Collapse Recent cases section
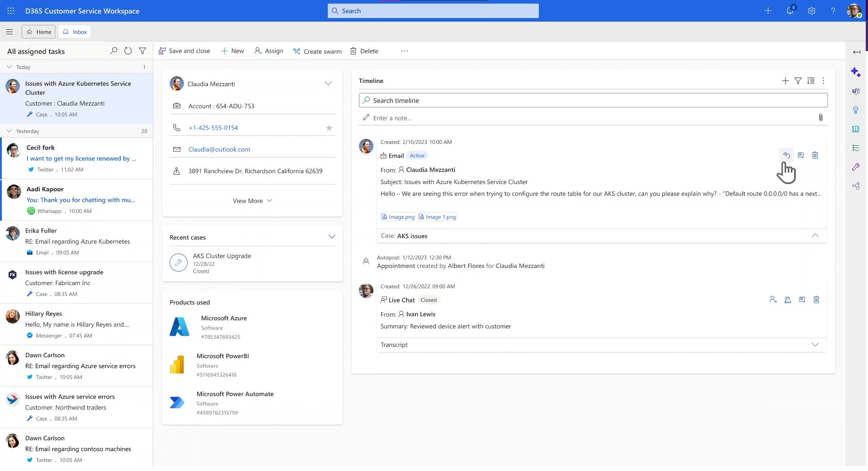Screen dimensions: 868x471 [332, 237]
